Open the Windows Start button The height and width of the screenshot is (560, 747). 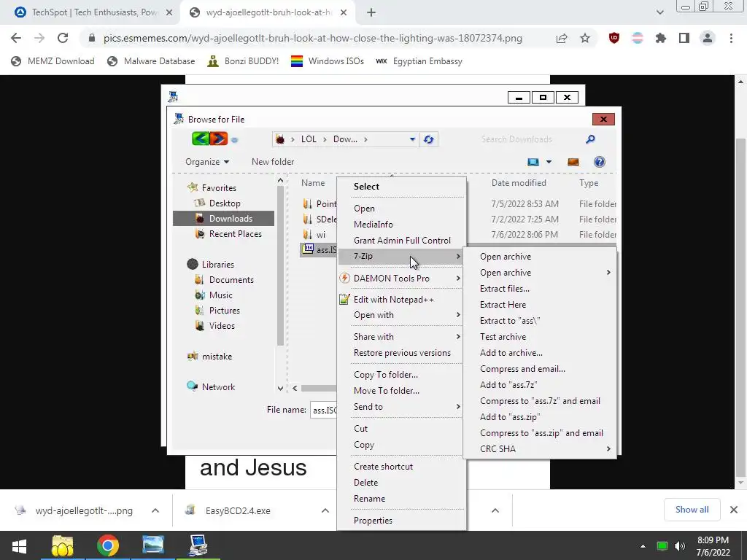(19, 545)
